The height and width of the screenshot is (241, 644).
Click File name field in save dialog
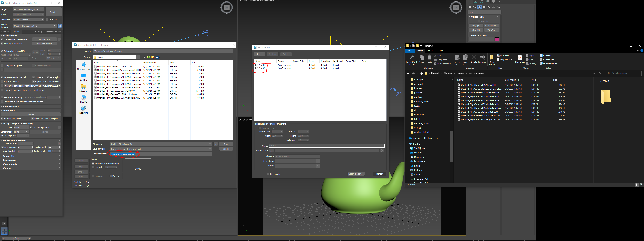pyautogui.click(x=161, y=144)
